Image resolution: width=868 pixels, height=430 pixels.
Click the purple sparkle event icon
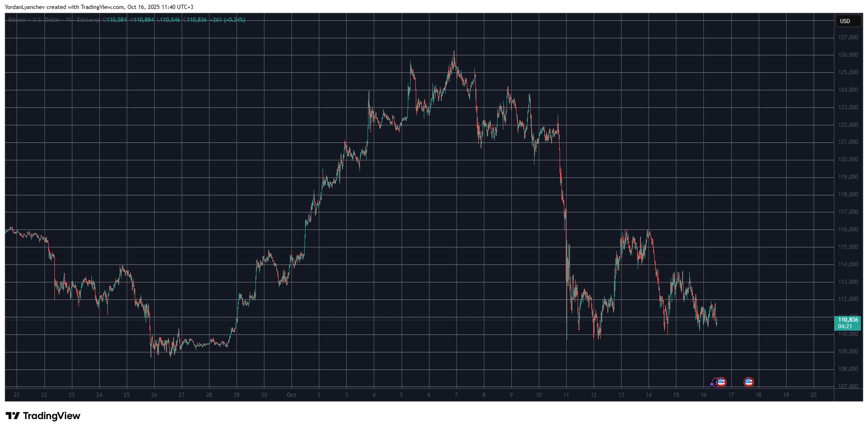tap(712, 384)
